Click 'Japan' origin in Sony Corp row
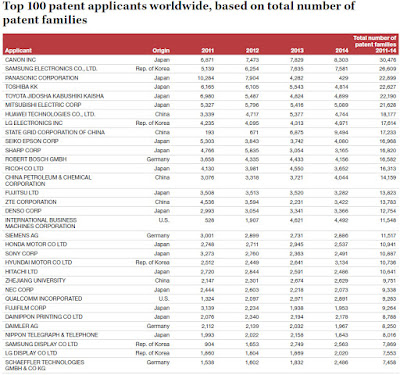 click(162, 254)
